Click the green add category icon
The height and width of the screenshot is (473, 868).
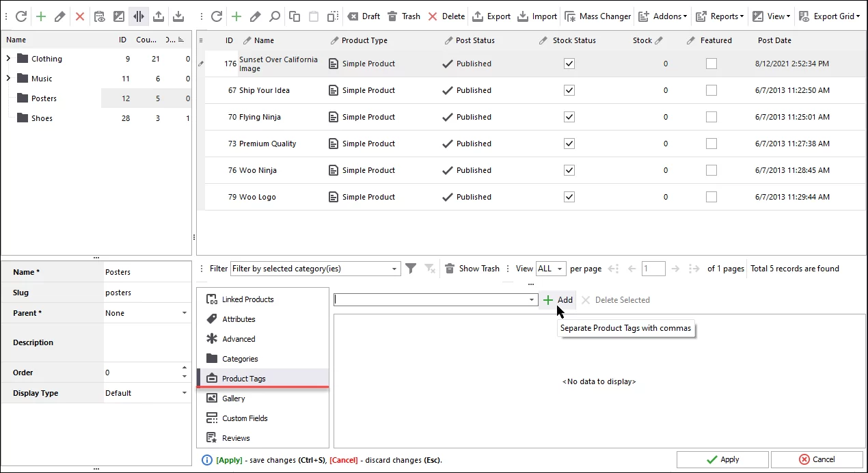(x=41, y=16)
